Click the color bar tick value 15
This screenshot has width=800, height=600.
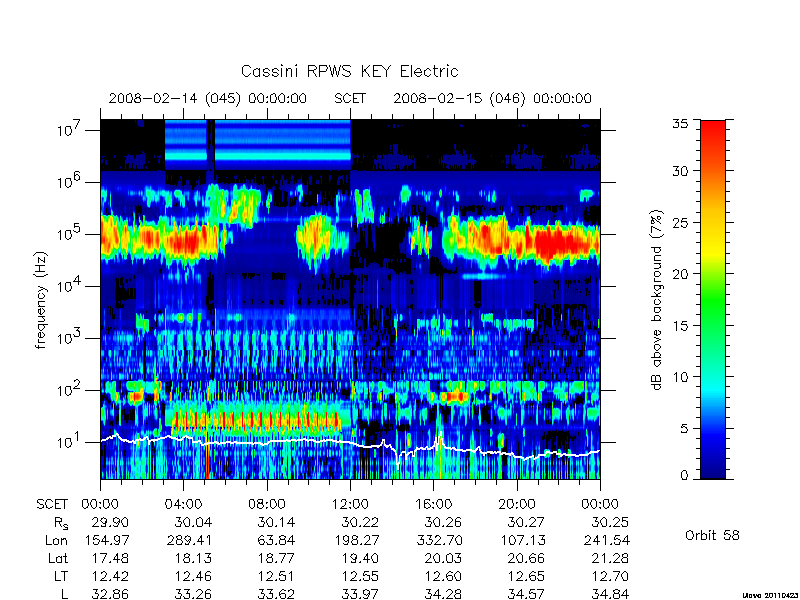tap(680, 325)
